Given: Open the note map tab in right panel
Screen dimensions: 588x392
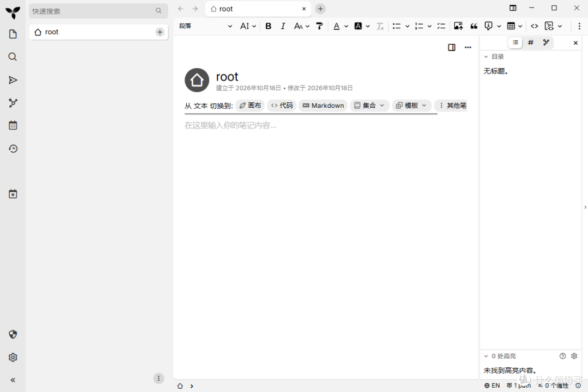Looking at the screenshot, I should tap(546, 43).
